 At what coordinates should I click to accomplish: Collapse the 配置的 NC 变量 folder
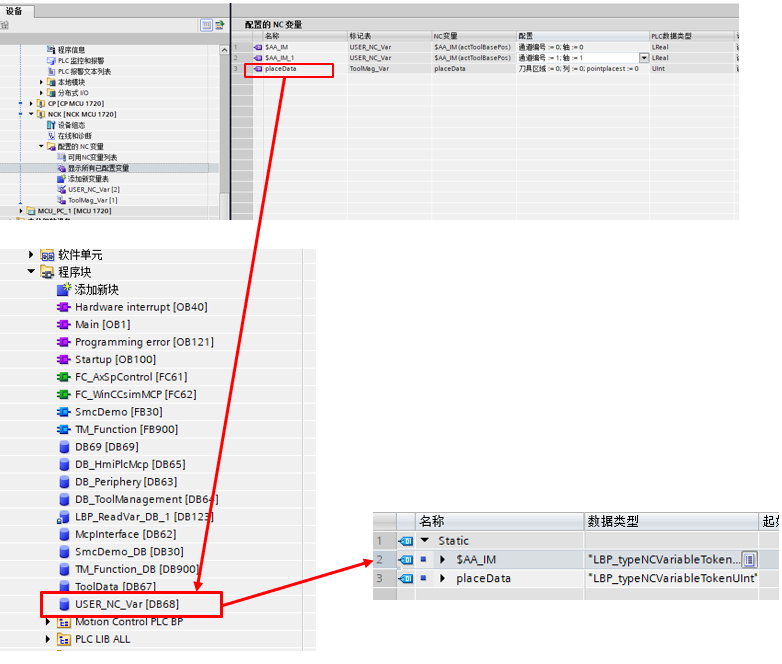click(x=41, y=146)
